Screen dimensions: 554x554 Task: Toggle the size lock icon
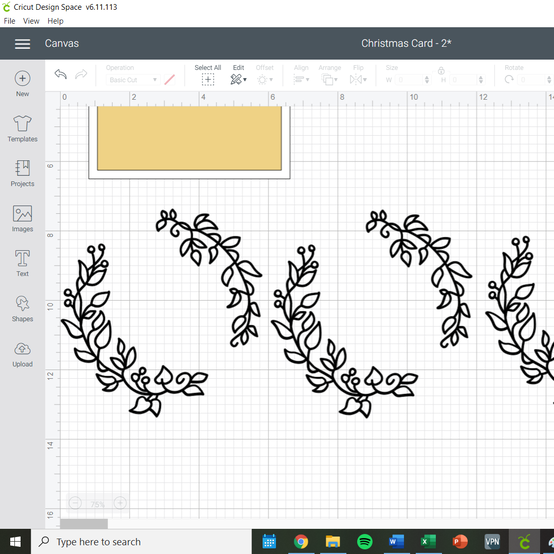[441, 71]
